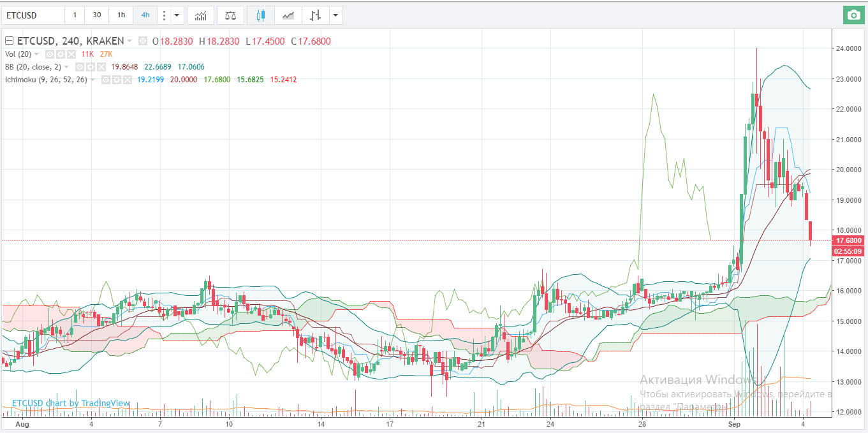Expand the chart style dropdown arrow
Image resolution: width=868 pixels, height=433 pixels.
[335, 15]
